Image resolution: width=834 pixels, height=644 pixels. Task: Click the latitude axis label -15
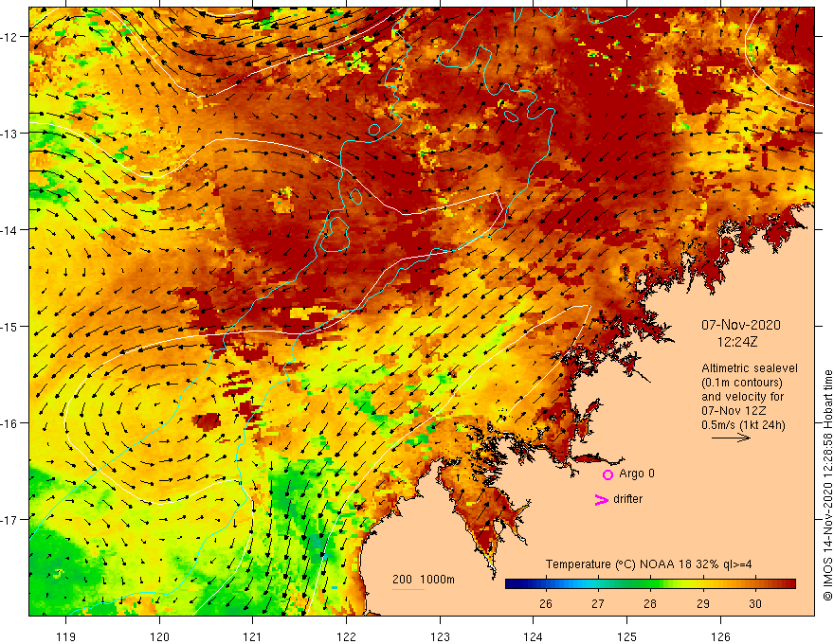point(9,326)
